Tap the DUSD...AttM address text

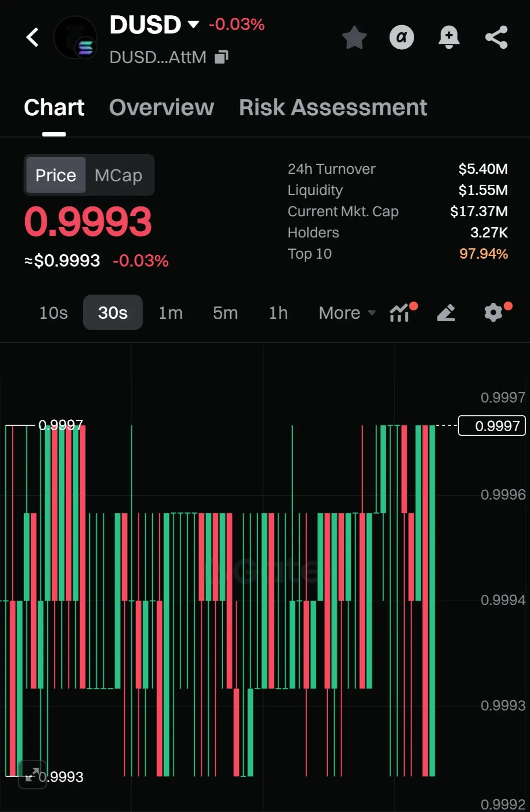[158, 57]
